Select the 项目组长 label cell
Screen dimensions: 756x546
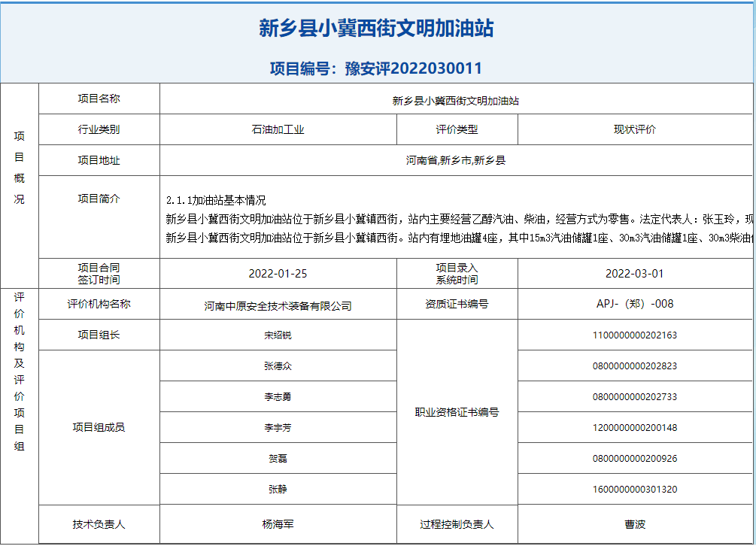pyautogui.click(x=99, y=335)
